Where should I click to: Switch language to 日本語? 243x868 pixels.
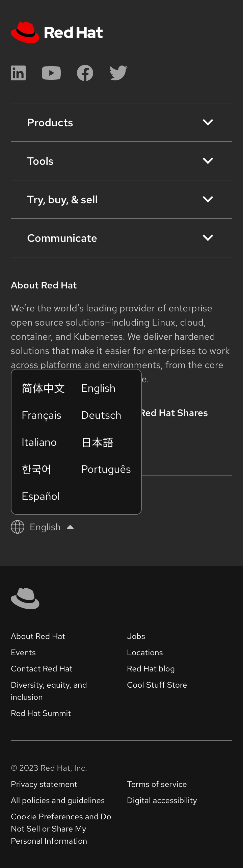click(x=97, y=442)
